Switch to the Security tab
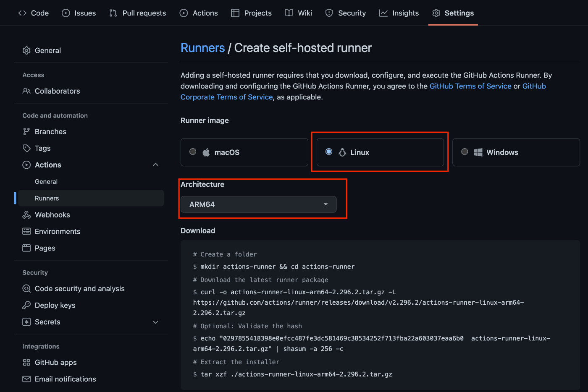The width and height of the screenshot is (588, 392). click(x=346, y=13)
